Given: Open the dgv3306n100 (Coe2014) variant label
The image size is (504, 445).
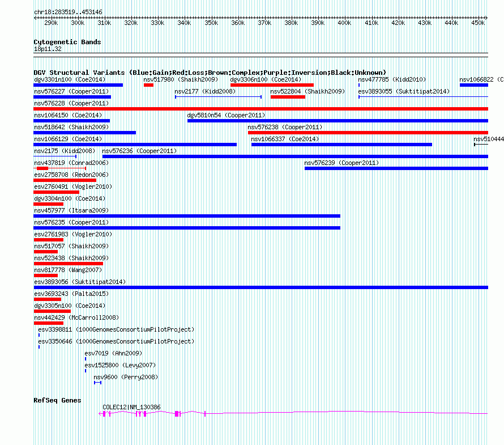Looking at the screenshot, I should tap(266, 79).
